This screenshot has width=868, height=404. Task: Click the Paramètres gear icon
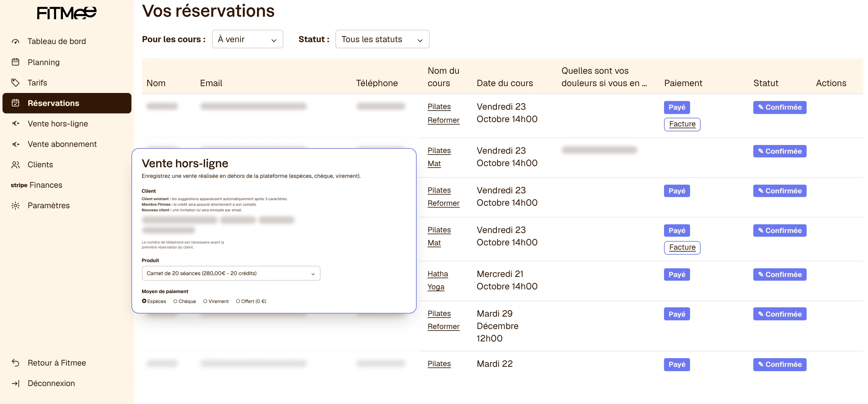[15, 205]
